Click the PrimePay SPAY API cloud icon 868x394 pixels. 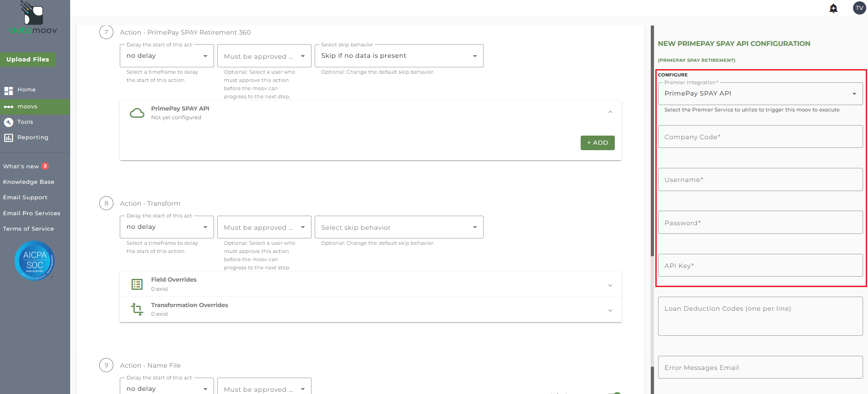click(137, 113)
